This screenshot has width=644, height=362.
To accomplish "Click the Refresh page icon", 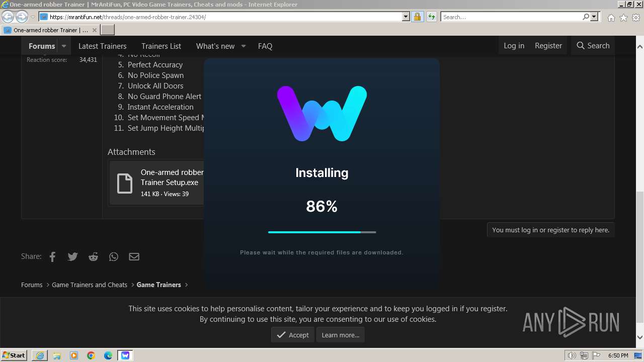I will point(431,17).
